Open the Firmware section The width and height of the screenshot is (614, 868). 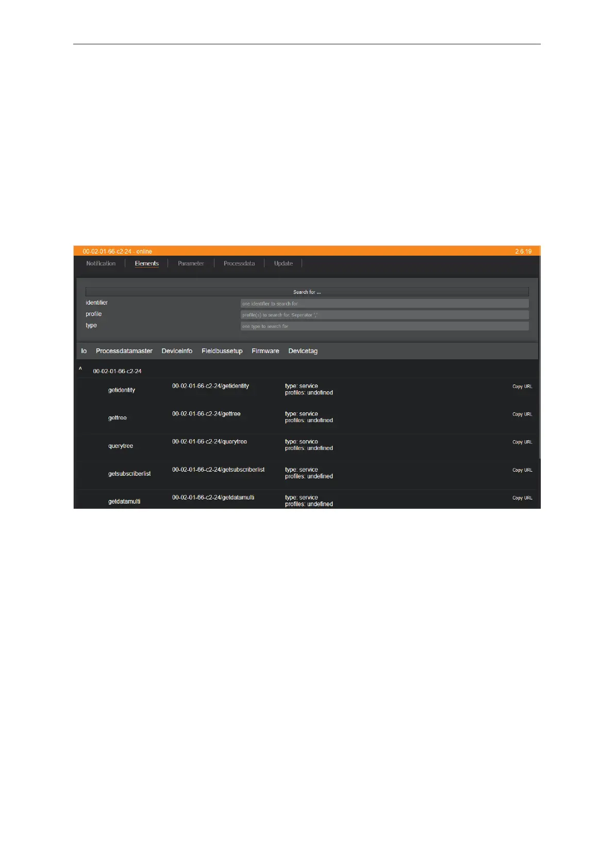265,351
